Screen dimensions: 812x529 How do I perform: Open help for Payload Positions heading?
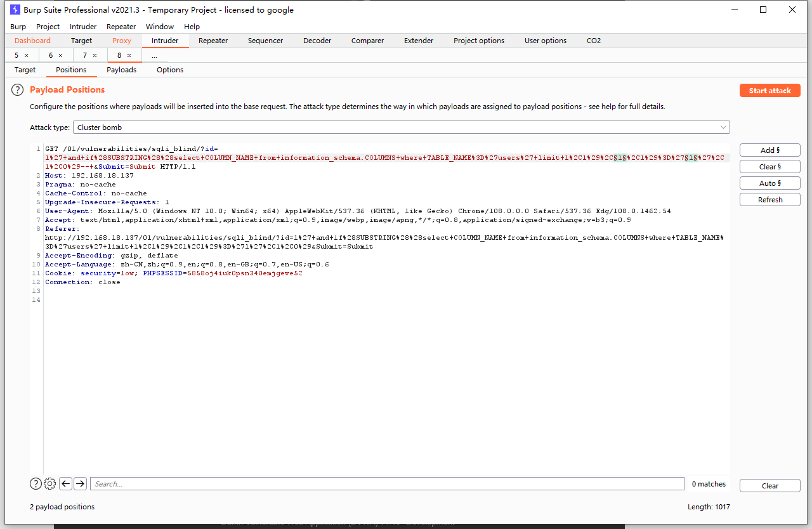[18, 90]
